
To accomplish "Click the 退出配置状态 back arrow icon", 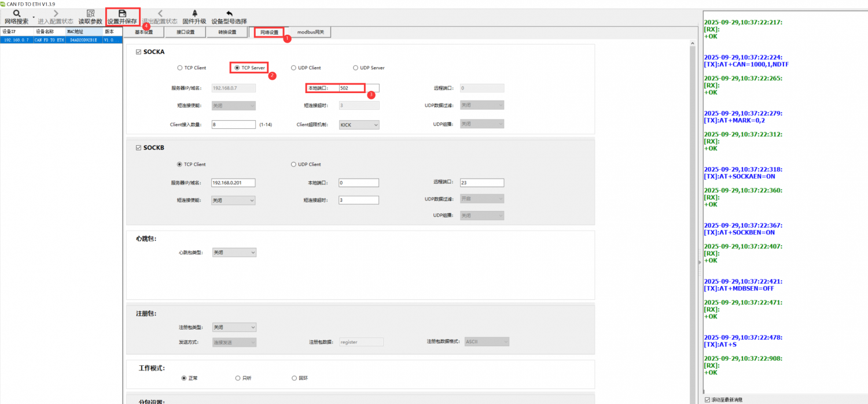I will point(160,13).
